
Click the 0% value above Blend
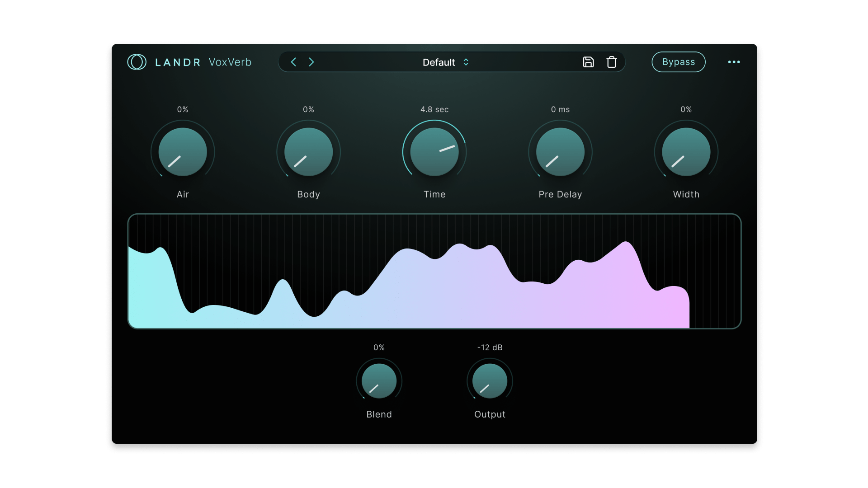[379, 347]
